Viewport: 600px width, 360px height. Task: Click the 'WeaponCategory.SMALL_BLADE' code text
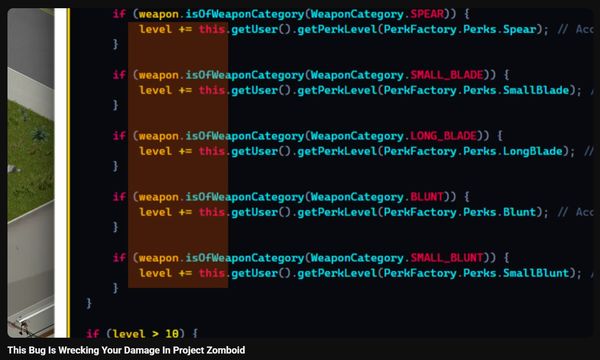[x=397, y=75]
